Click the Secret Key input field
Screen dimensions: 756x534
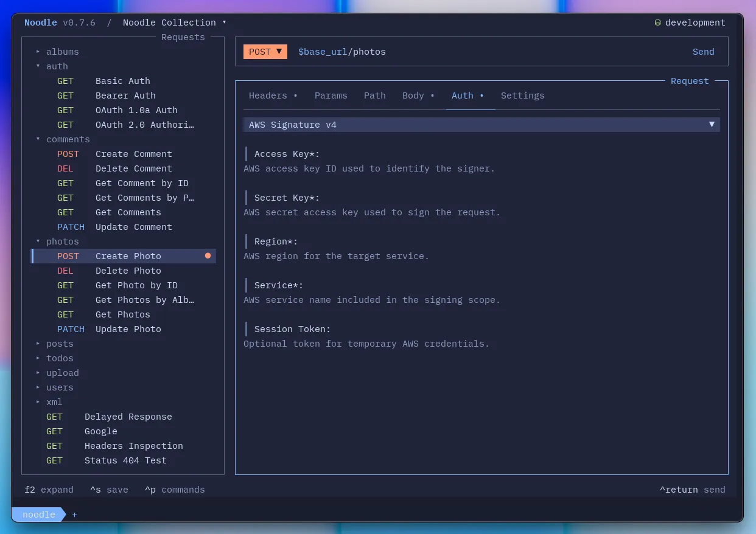[481, 198]
